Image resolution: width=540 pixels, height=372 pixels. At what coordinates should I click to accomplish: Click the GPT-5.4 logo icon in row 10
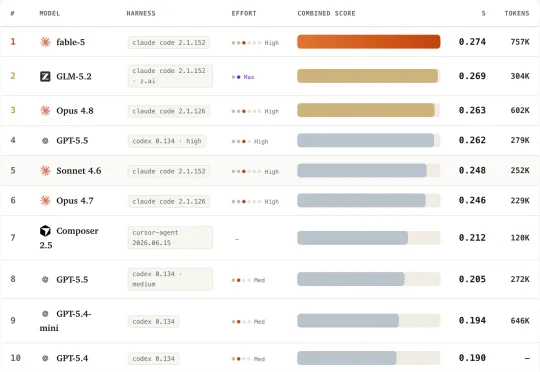[x=45, y=358]
